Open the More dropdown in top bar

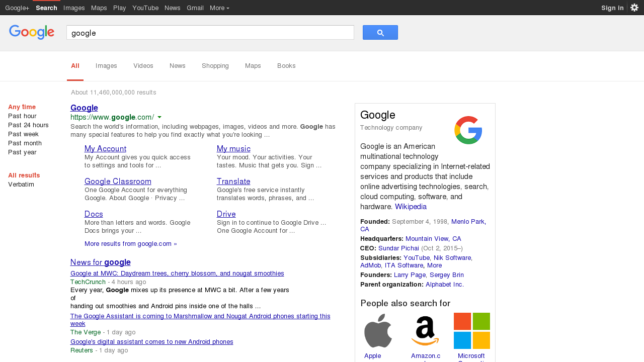pyautogui.click(x=219, y=8)
